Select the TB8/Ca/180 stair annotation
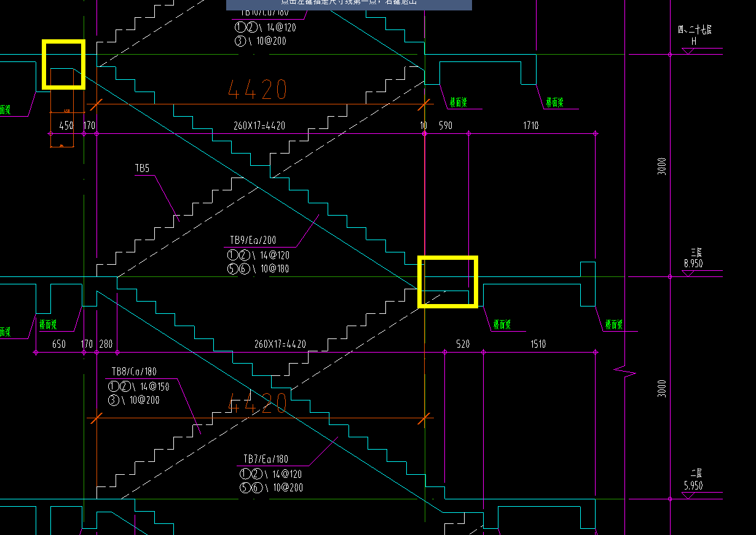The image size is (756, 535). tap(133, 372)
